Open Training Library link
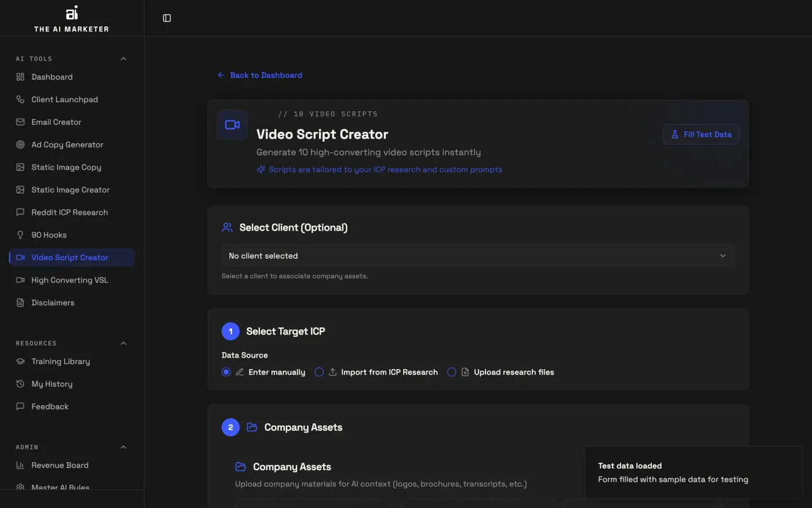The height and width of the screenshot is (508, 812). pyautogui.click(x=72, y=361)
